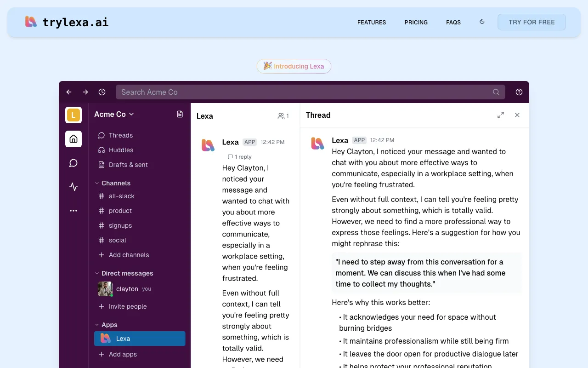This screenshot has height=368, width=588.
Task: Select the Home icon in the rail
Action: (73, 139)
